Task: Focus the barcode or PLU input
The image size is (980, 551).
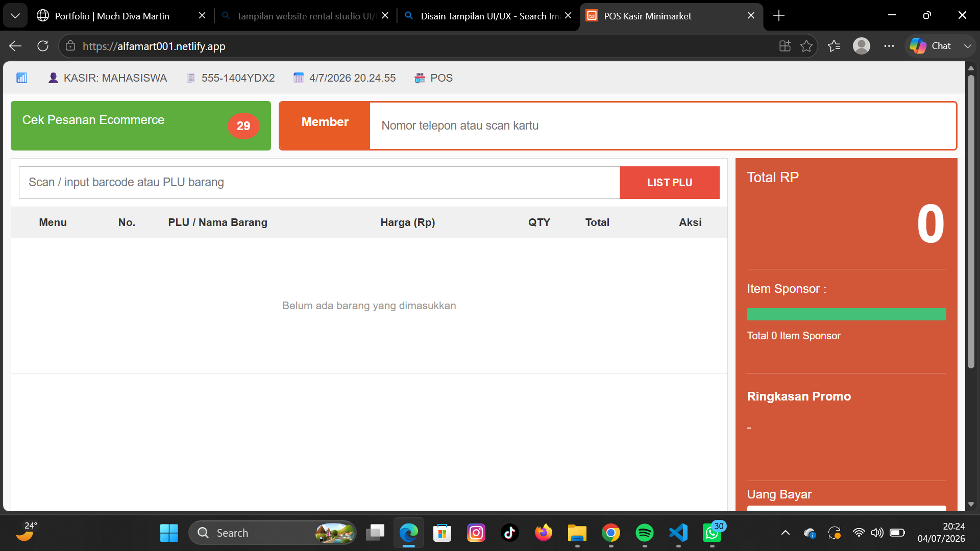Action: (x=320, y=182)
